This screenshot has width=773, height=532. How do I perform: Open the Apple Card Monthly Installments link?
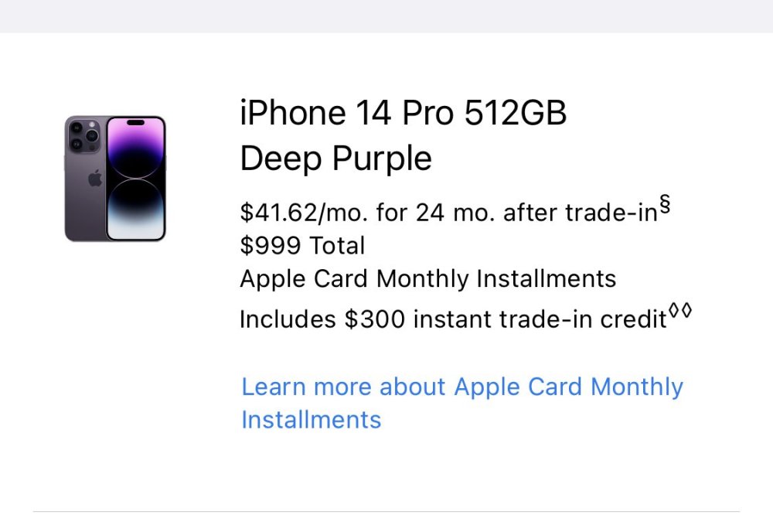[461, 387]
